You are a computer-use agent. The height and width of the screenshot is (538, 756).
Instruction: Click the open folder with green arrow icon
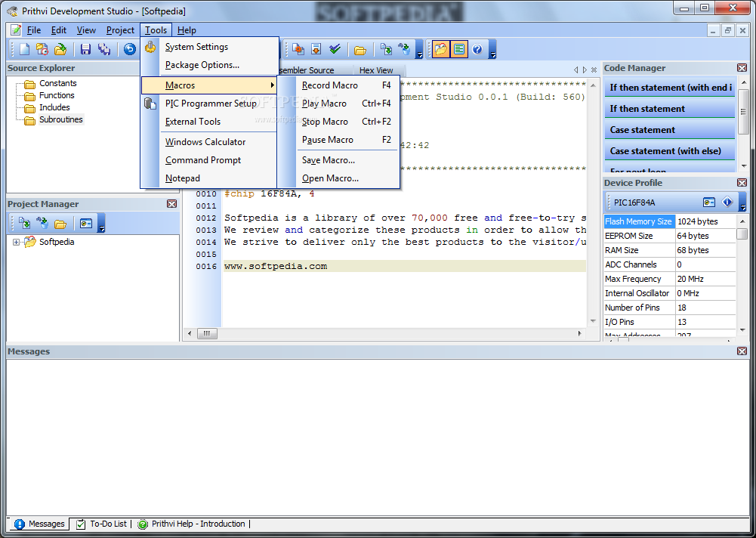pyautogui.click(x=60, y=48)
